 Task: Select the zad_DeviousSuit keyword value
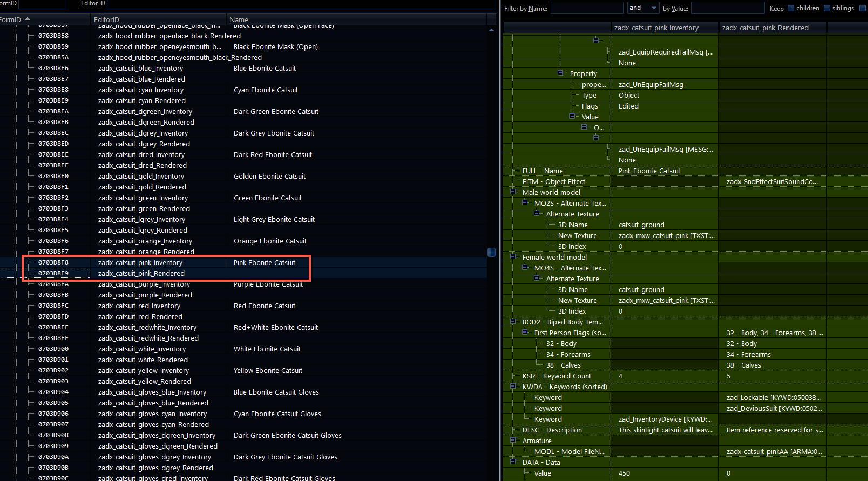(774, 408)
